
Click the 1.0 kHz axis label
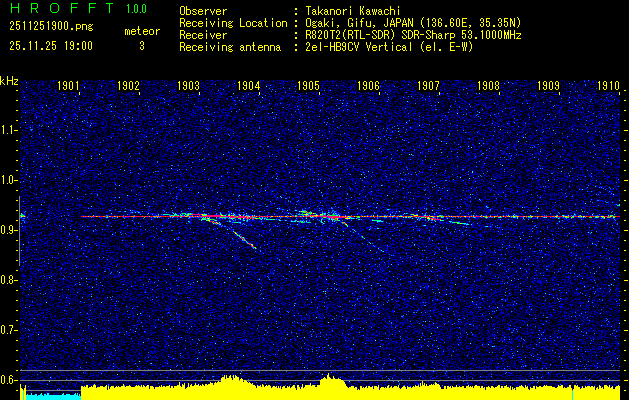click(8, 180)
